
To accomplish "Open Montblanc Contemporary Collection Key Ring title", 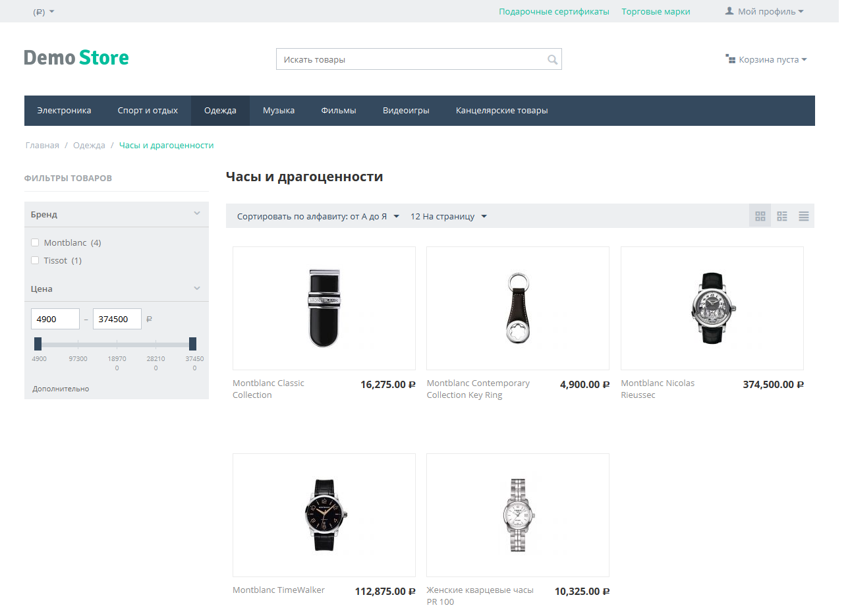I will tap(478, 389).
